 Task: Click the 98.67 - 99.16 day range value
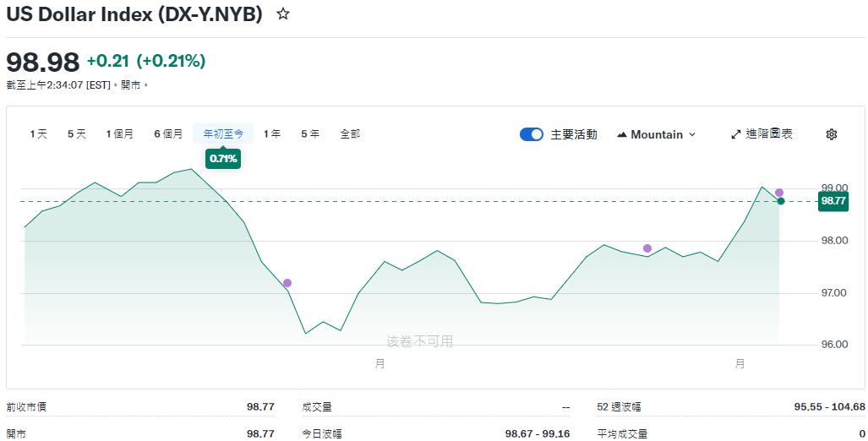point(538,433)
